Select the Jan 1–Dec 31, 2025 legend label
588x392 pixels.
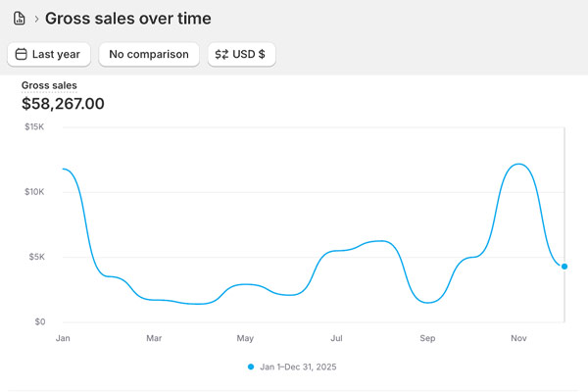click(298, 367)
